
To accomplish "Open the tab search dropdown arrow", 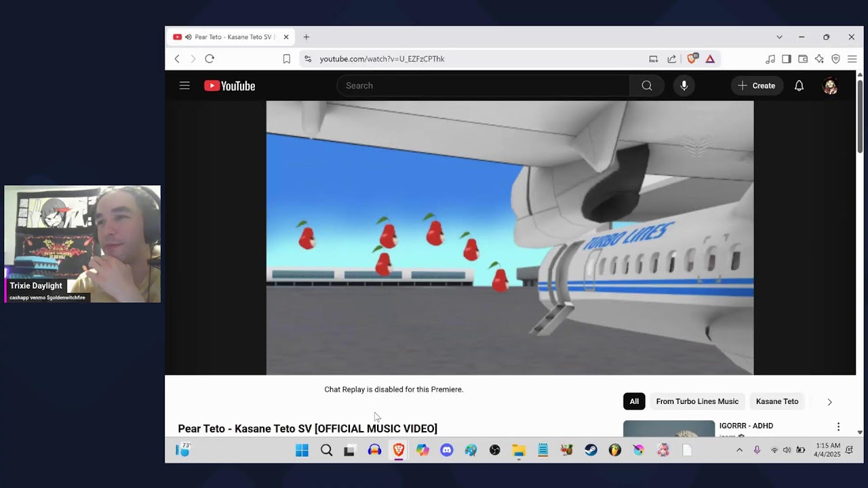I will pyautogui.click(x=779, y=37).
